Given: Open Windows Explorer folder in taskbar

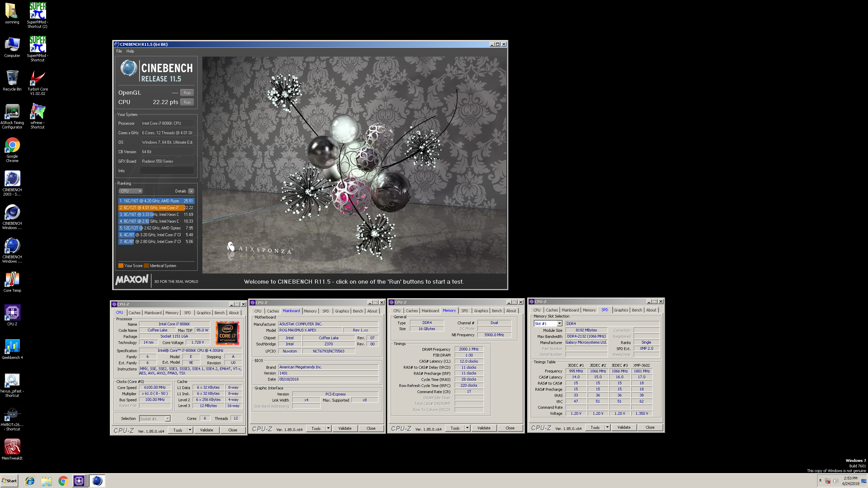Looking at the screenshot, I should 46,481.
